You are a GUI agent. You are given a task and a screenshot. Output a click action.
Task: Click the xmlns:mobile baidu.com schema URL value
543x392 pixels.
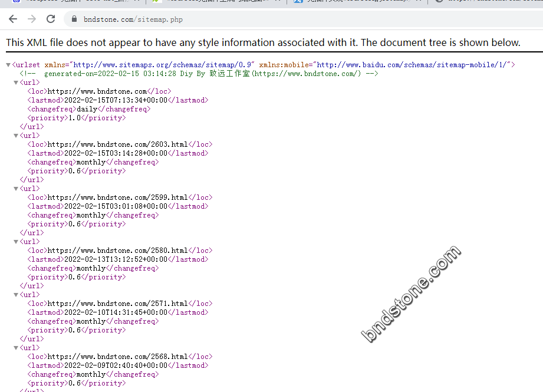tap(412, 65)
